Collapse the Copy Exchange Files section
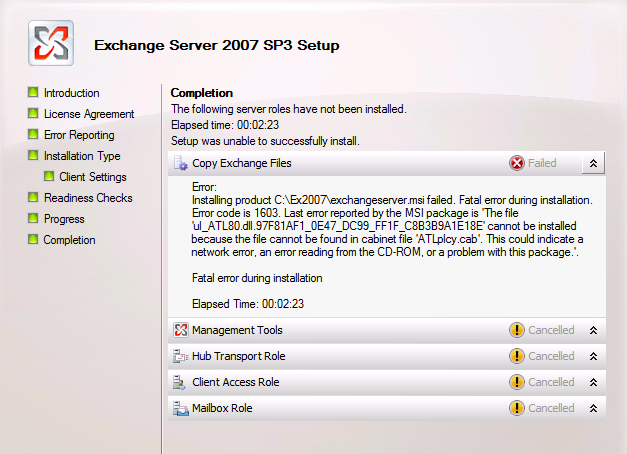Viewport: 627px width, 454px height. (593, 163)
